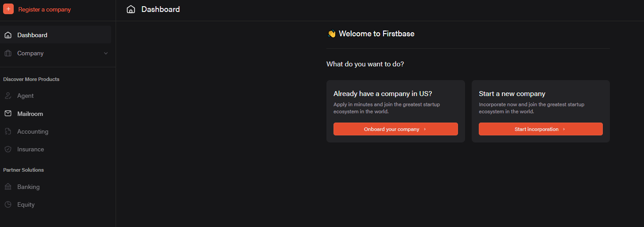Viewport: 644px width, 227px height.
Task: Click the Equity pie chart icon
Action: (x=8, y=204)
